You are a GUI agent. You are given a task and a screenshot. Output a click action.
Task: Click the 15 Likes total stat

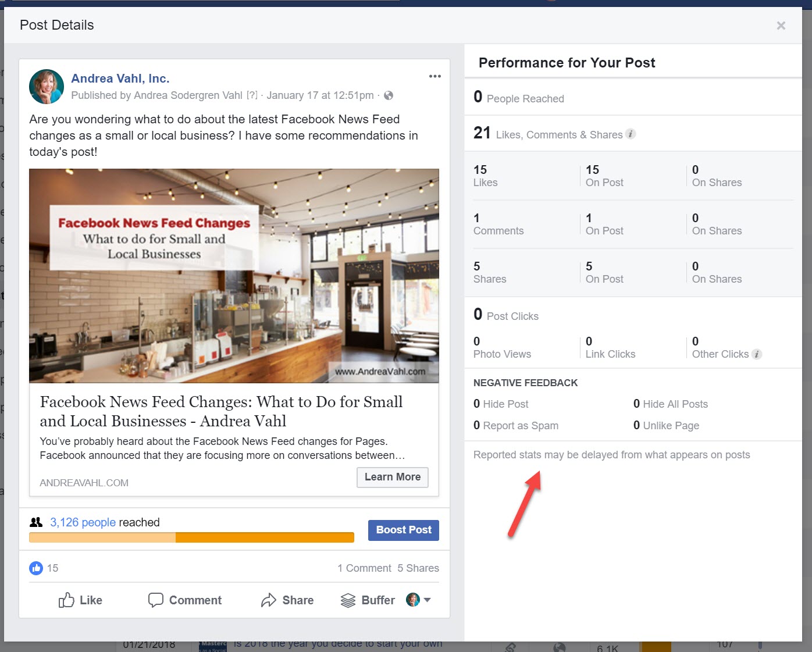click(x=486, y=176)
